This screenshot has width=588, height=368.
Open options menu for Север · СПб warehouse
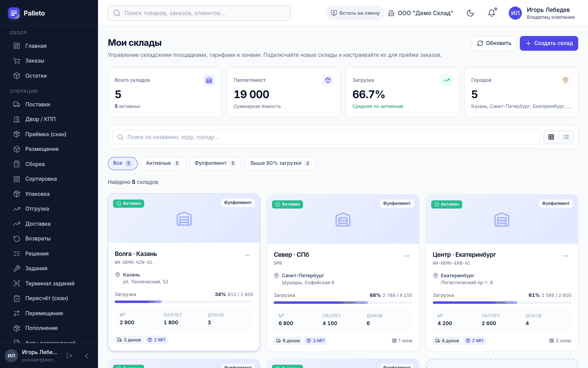coord(406,256)
